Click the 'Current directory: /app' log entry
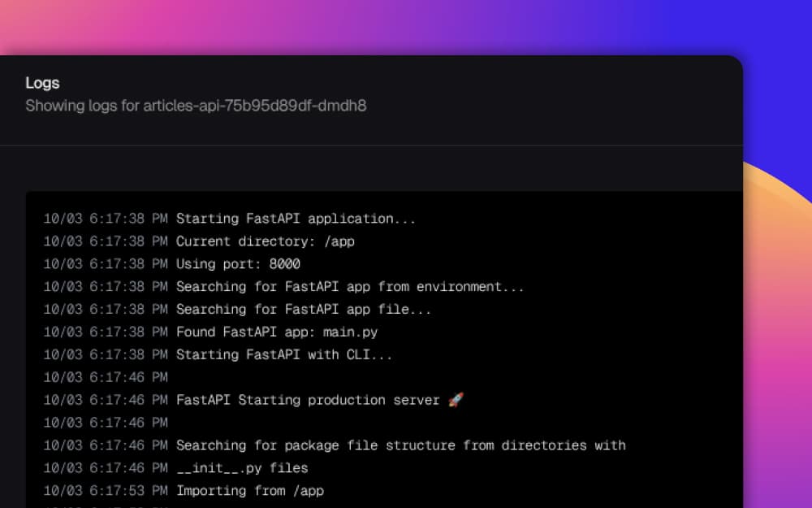The width and height of the screenshot is (812, 508). click(264, 241)
